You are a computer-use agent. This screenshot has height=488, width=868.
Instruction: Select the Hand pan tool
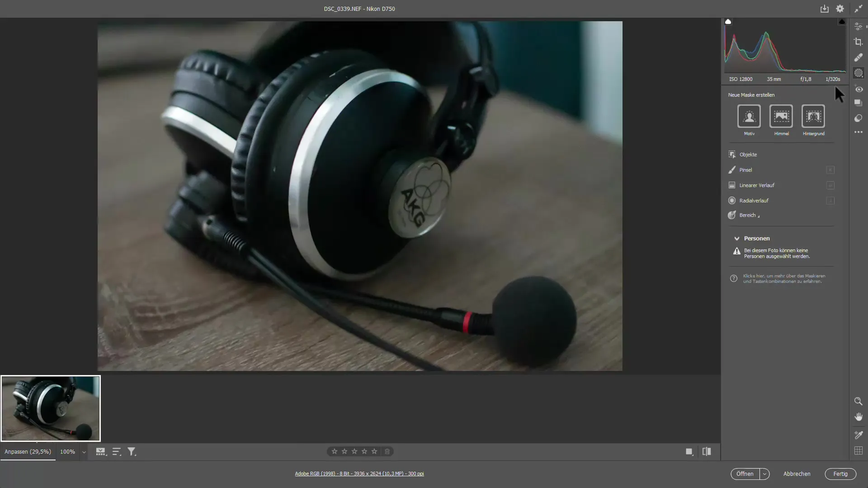pos(858,417)
